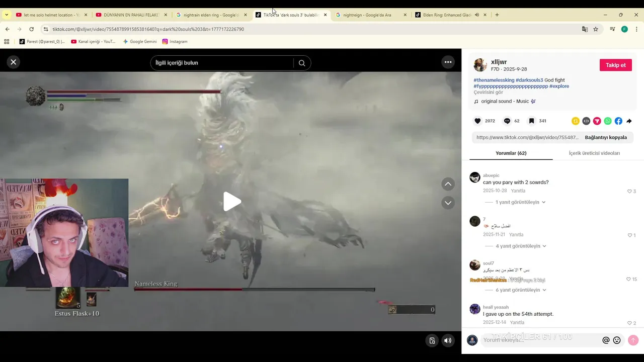Click Çevirisini gör translation link
The width and height of the screenshot is (644, 362).
coord(488,92)
